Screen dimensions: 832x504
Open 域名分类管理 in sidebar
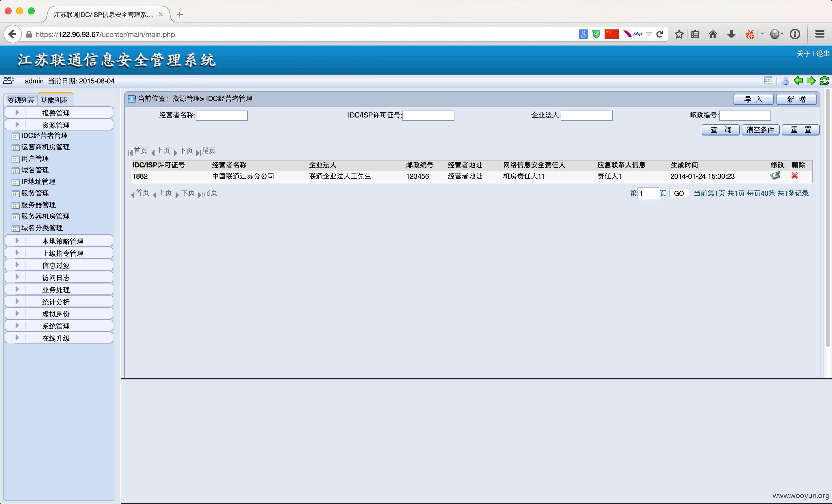tap(42, 228)
